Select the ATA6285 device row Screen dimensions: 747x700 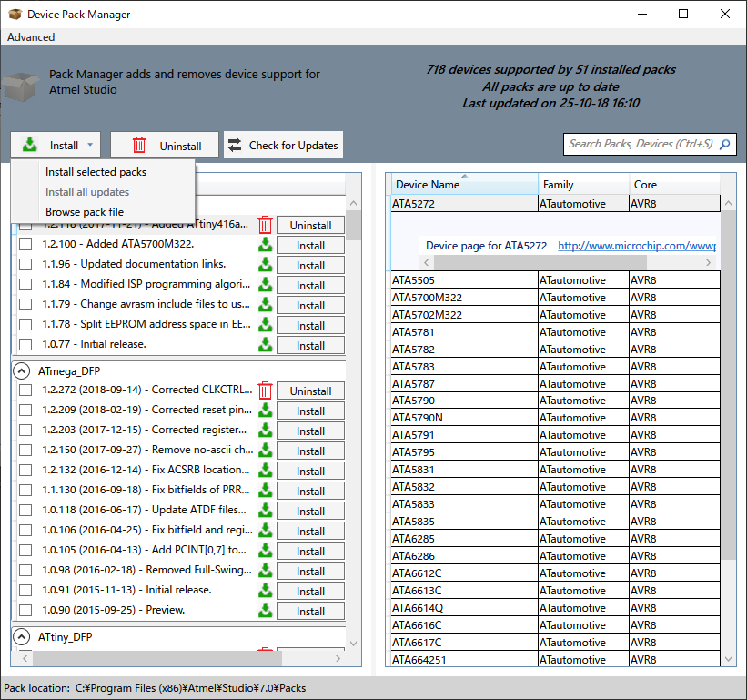pyautogui.click(x=555, y=539)
